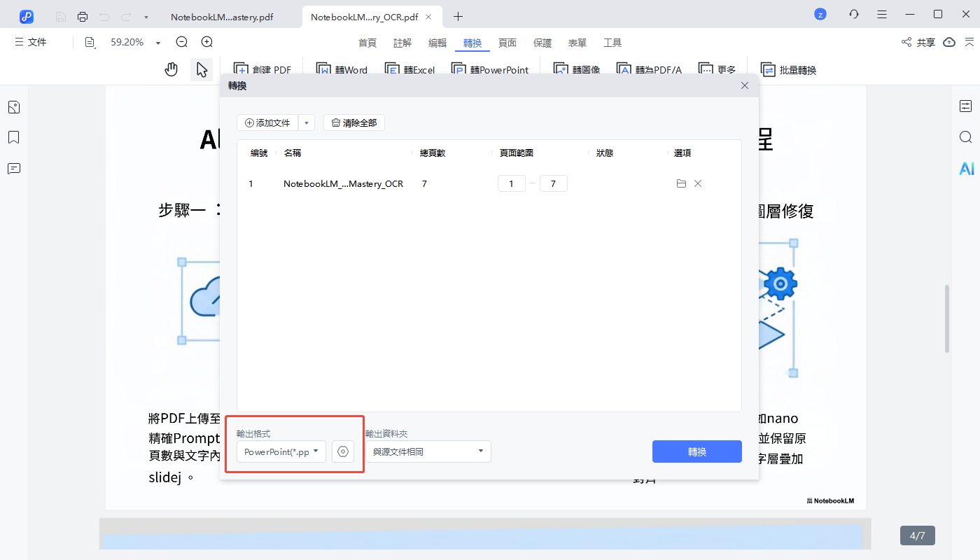Open the search panel
Image resolution: width=980 pixels, height=560 pixels.
pos(967,137)
